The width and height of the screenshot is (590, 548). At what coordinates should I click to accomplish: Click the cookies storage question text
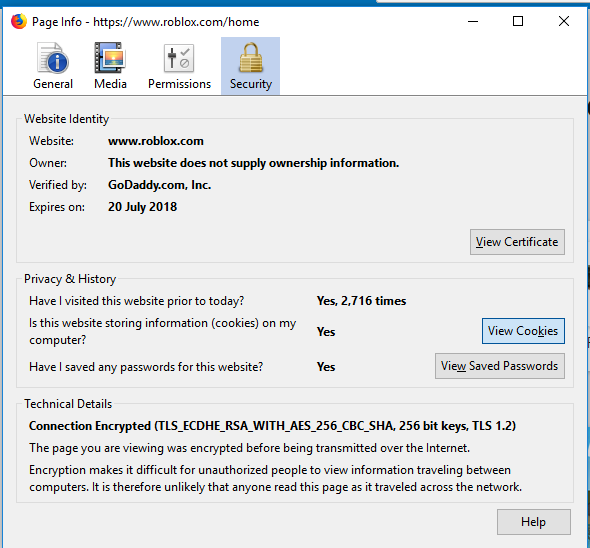click(163, 332)
